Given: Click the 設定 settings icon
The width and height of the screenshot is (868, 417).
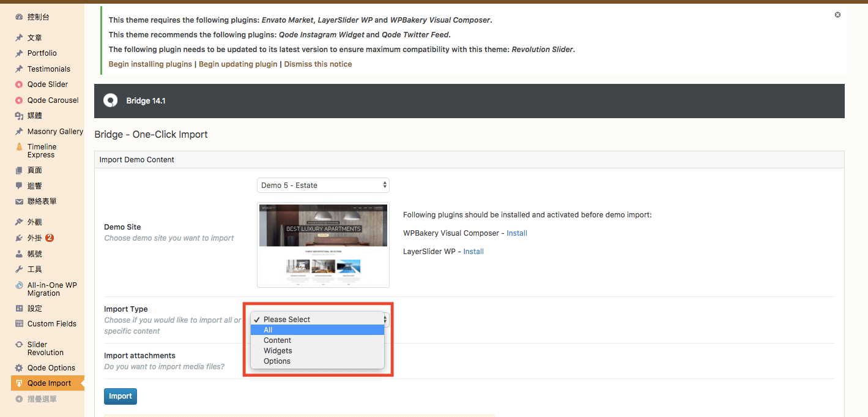Looking at the screenshot, I should 19,309.
